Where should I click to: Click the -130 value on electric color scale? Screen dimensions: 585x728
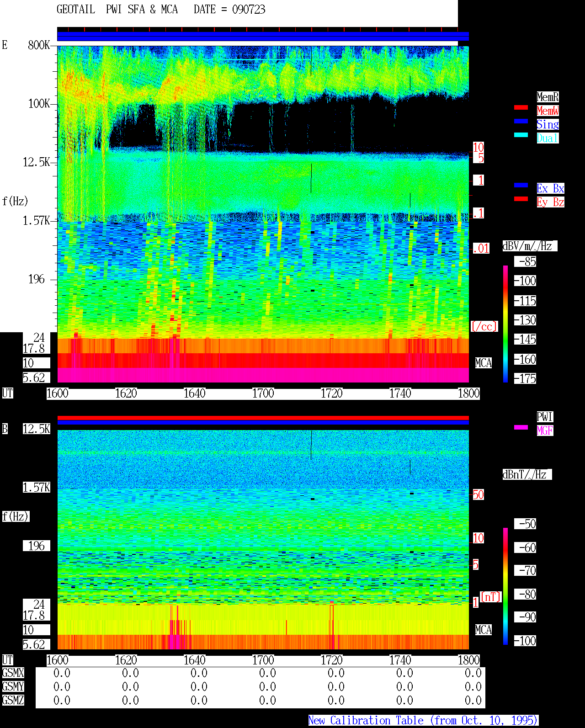coord(525,320)
